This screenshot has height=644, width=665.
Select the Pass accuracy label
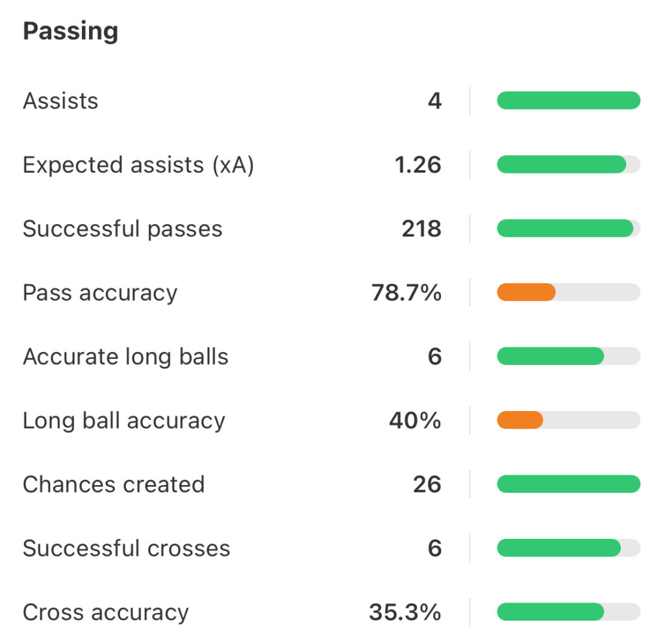100,293
